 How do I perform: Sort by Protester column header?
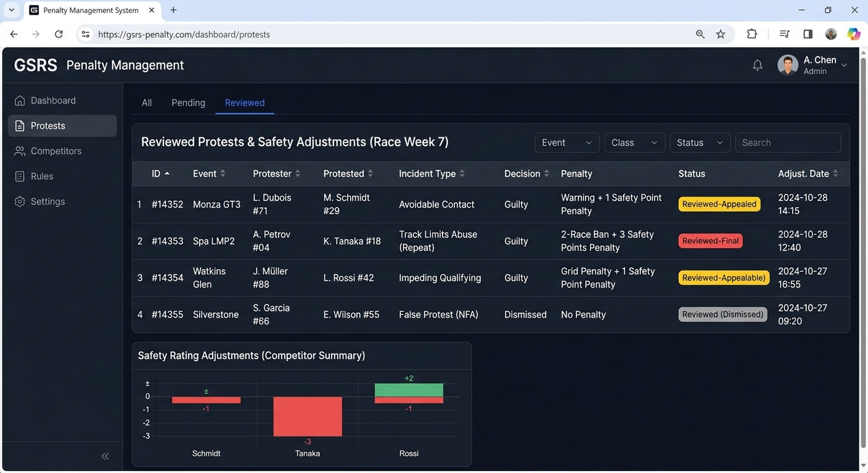point(277,174)
